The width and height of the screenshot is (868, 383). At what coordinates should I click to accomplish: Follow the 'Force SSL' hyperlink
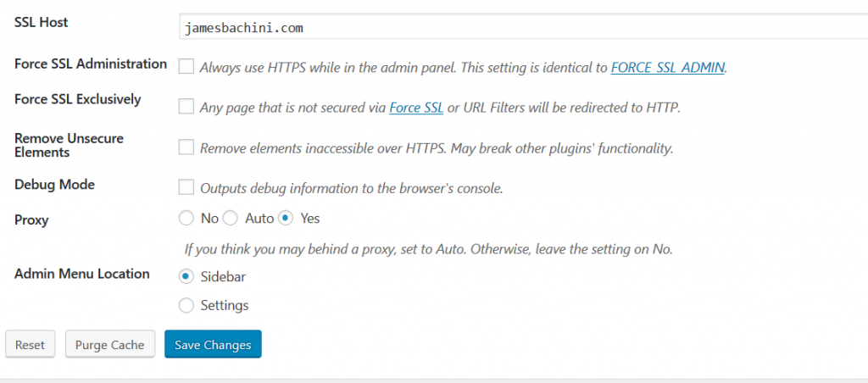[416, 108]
